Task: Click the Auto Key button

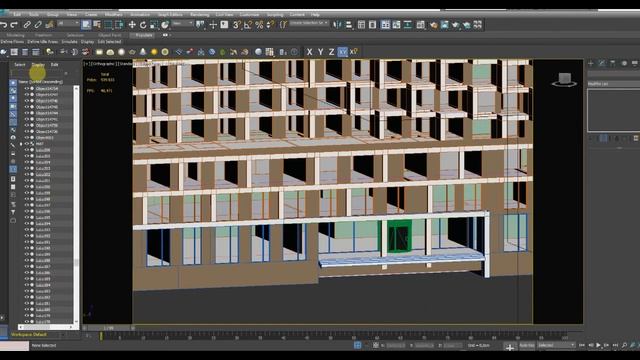Action: tap(527, 345)
